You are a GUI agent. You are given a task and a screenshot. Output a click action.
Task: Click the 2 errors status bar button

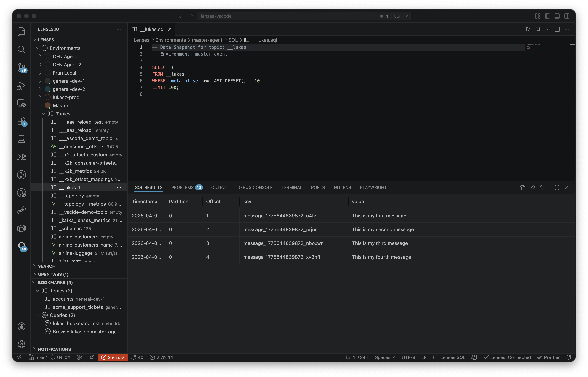pyautogui.click(x=113, y=357)
